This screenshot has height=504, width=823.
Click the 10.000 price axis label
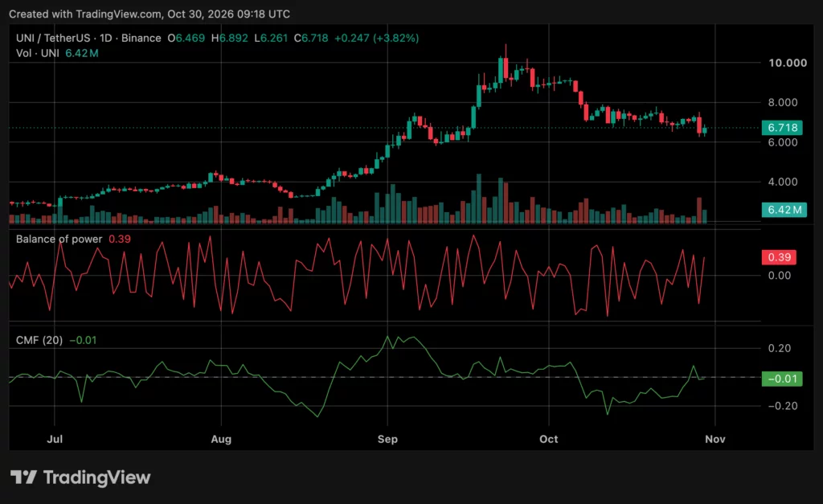(x=788, y=63)
